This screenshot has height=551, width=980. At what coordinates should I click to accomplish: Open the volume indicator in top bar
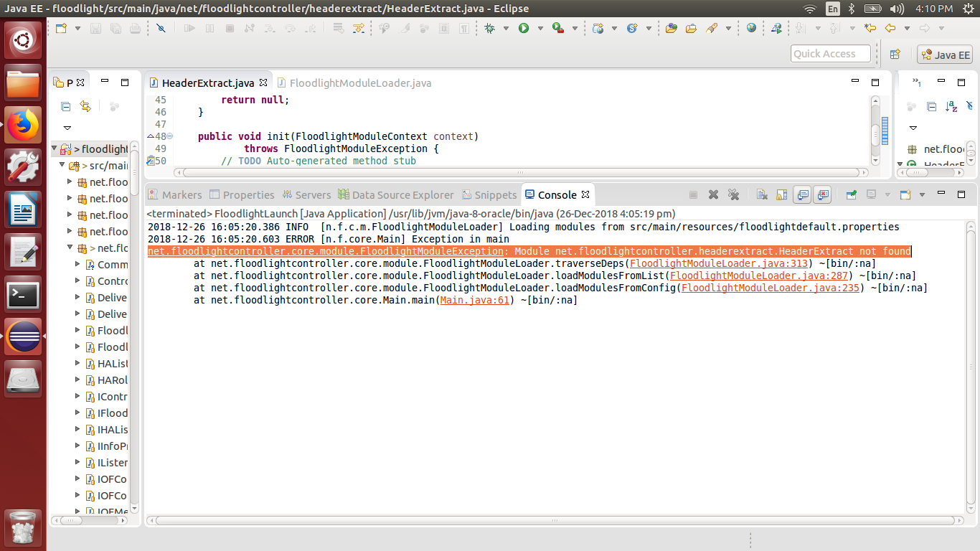point(897,9)
